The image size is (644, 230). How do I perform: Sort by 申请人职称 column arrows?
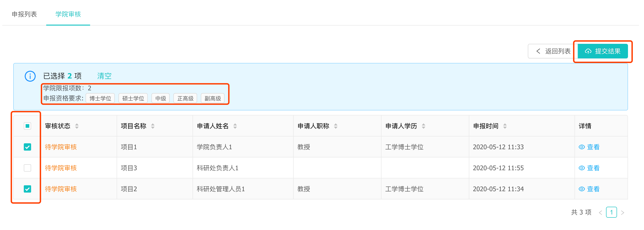(x=335, y=126)
